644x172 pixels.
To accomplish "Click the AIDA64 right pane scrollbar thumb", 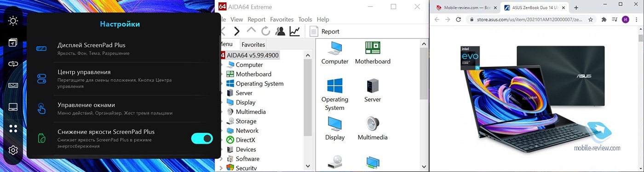I will [424, 73].
